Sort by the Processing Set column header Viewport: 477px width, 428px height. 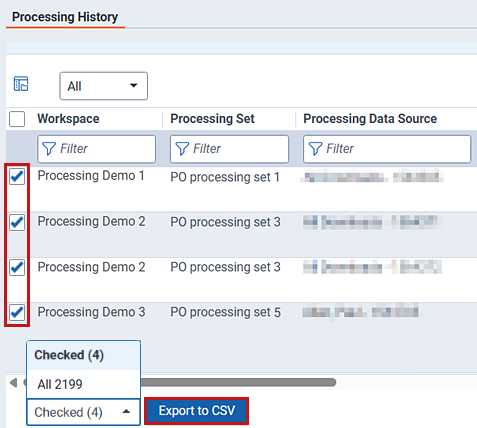(212, 119)
